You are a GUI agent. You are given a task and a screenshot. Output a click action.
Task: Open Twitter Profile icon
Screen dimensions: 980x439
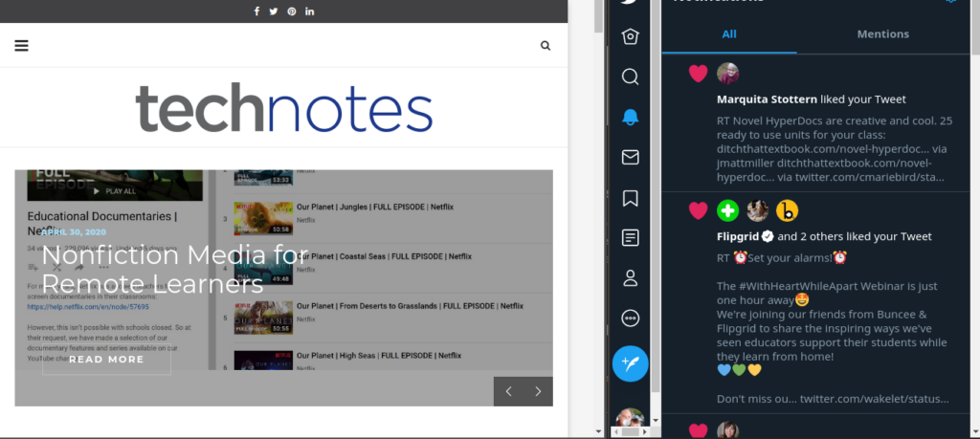click(x=630, y=278)
